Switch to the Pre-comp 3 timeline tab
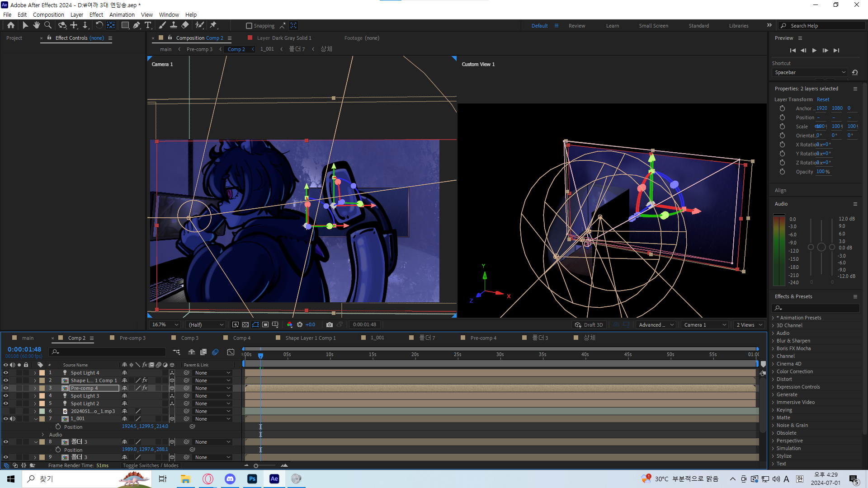 tap(132, 338)
